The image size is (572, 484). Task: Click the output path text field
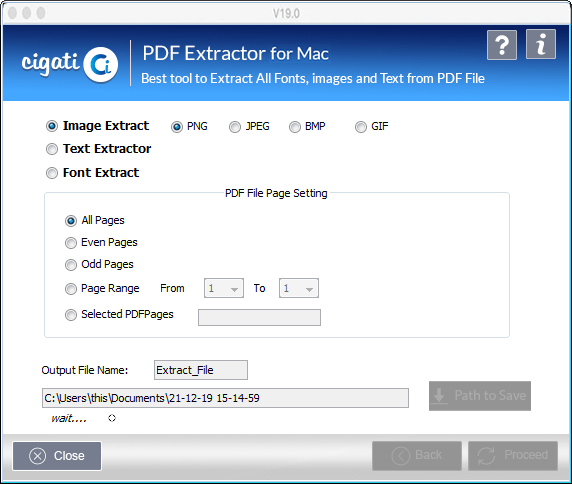click(x=225, y=398)
